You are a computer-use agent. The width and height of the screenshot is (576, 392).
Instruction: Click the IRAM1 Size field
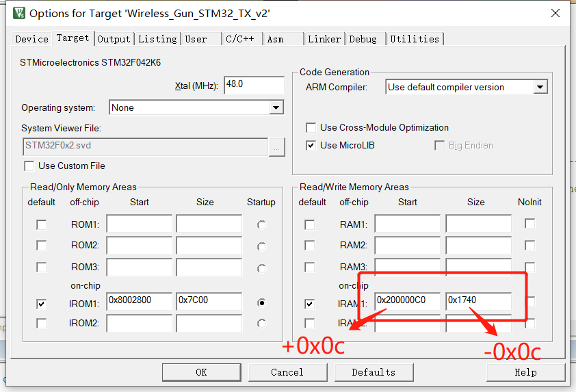tap(479, 301)
